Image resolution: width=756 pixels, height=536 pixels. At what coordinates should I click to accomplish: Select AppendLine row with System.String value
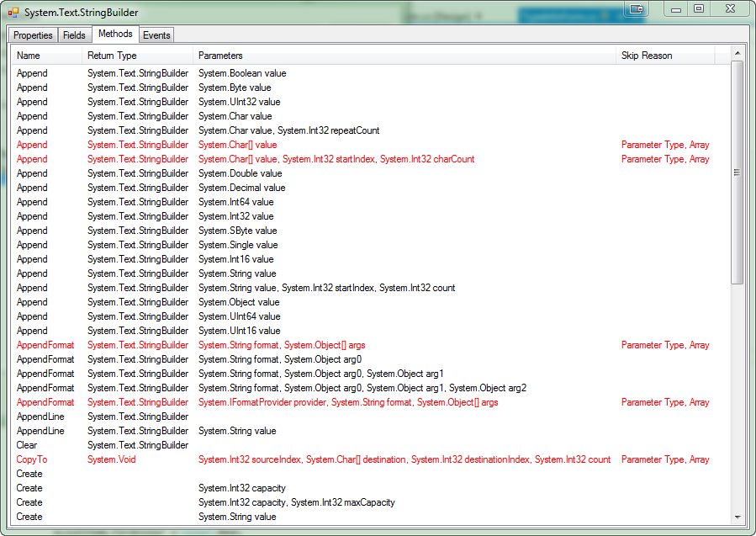[x=371, y=432]
